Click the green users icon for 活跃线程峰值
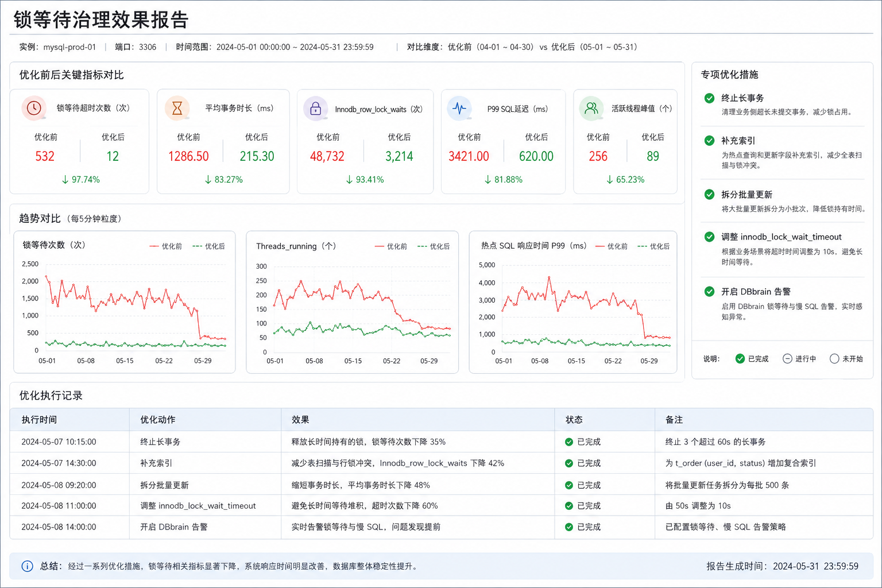The image size is (882, 588). 591,108
